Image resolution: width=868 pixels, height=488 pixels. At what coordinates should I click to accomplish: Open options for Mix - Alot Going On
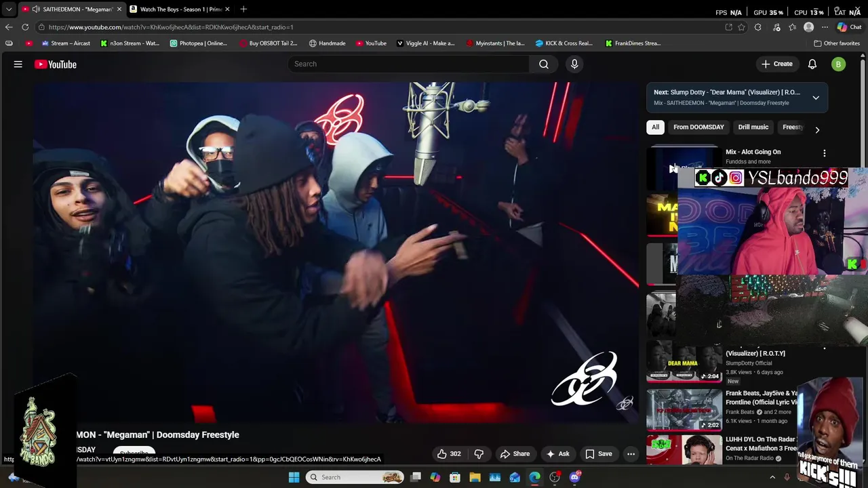(x=825, y=153)
